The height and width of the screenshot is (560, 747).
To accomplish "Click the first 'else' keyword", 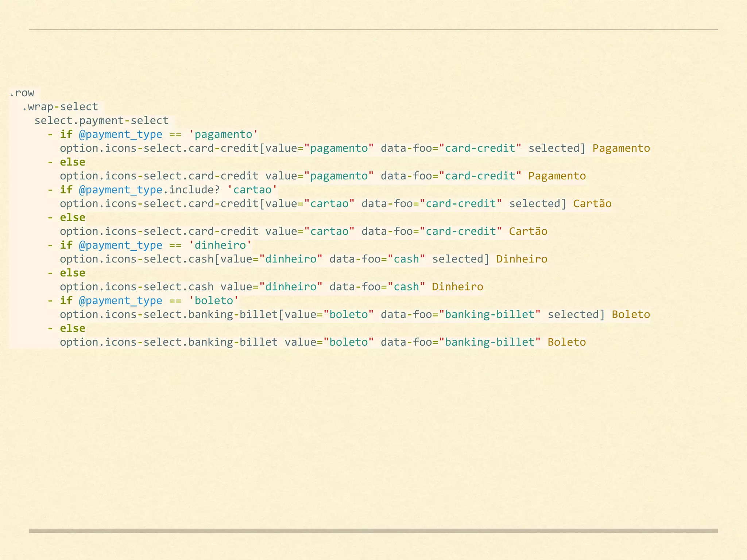I will pos(72,162).
